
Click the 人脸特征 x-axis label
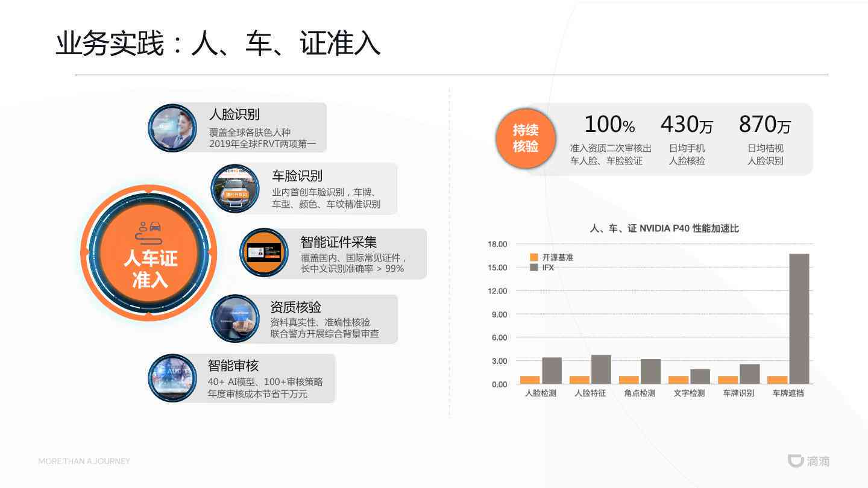(590, 393)
